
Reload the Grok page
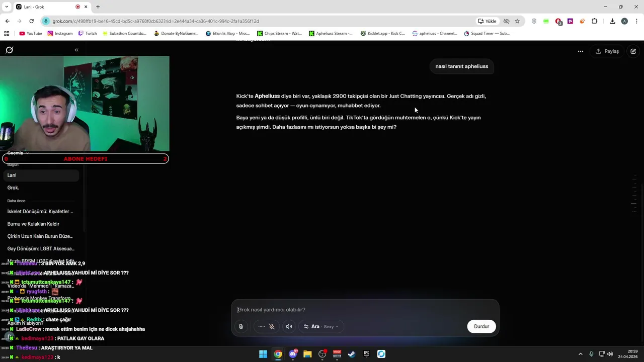pyautogui.click(x=31, y=21)
